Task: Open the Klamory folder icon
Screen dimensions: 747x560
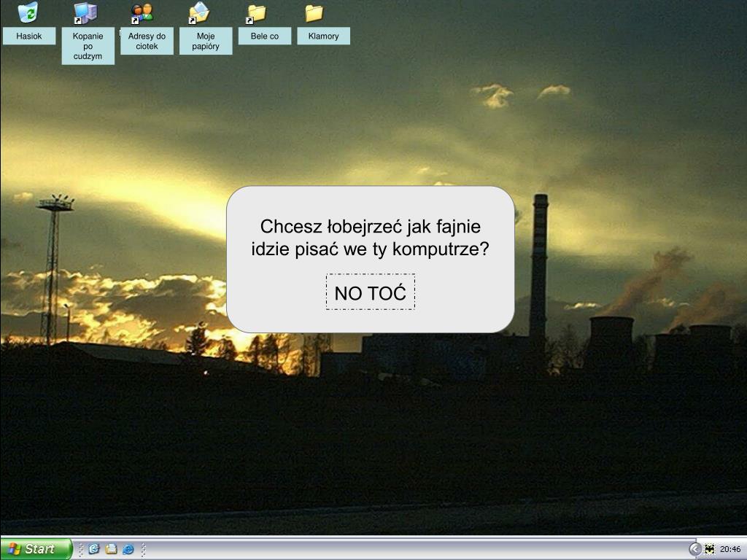Action: 314,13
